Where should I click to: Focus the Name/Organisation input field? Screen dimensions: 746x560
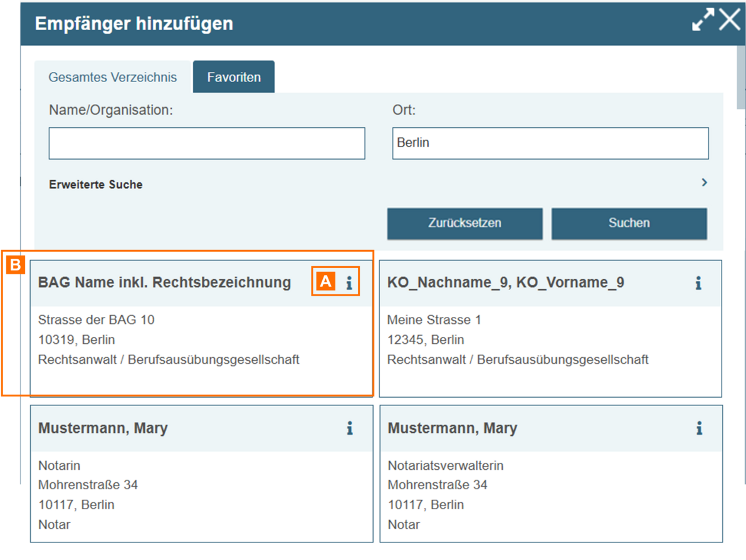coord(206,143)
